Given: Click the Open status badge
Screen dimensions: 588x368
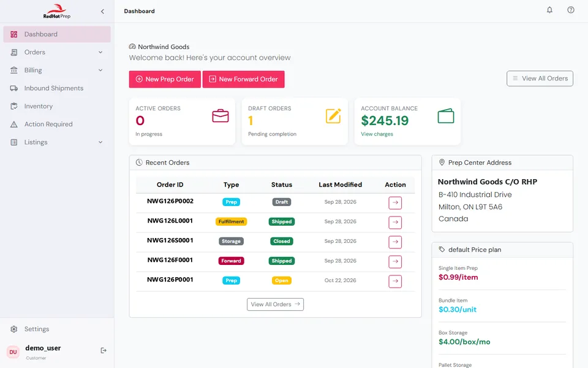Looking at the screenshot, I should pos(282,280).
